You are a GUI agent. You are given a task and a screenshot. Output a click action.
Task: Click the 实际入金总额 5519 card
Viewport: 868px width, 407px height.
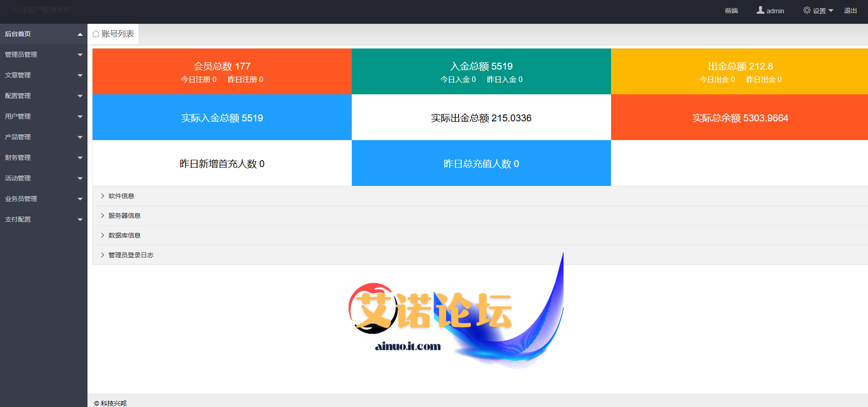222,117
